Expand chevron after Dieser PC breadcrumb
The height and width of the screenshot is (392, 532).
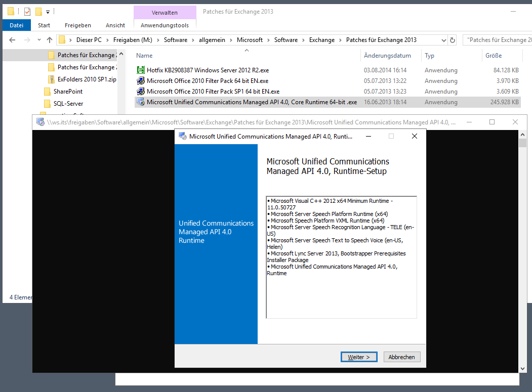(x=107, y=40)
